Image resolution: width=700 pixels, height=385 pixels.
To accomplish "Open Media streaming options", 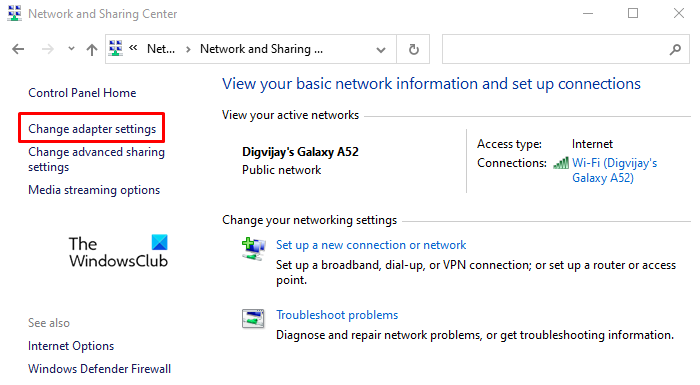I will click(x=94, y=190).
